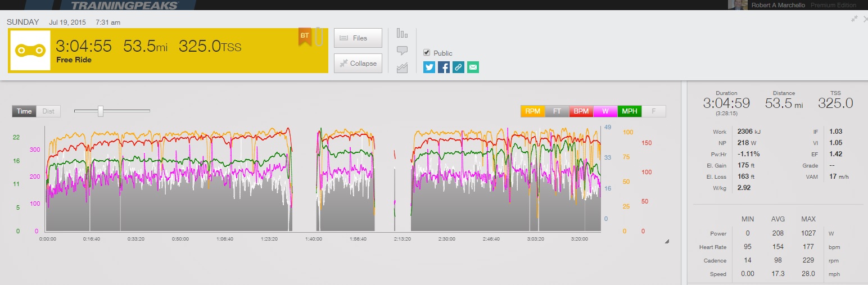Collapse the expanded workout view
The width and height of the screenshot is (868, 285).
tap(358, 64)
